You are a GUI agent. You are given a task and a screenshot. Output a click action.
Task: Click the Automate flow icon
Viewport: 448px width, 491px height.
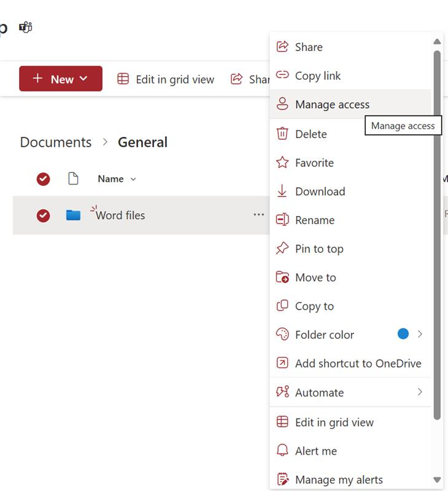tap(282, 392)
